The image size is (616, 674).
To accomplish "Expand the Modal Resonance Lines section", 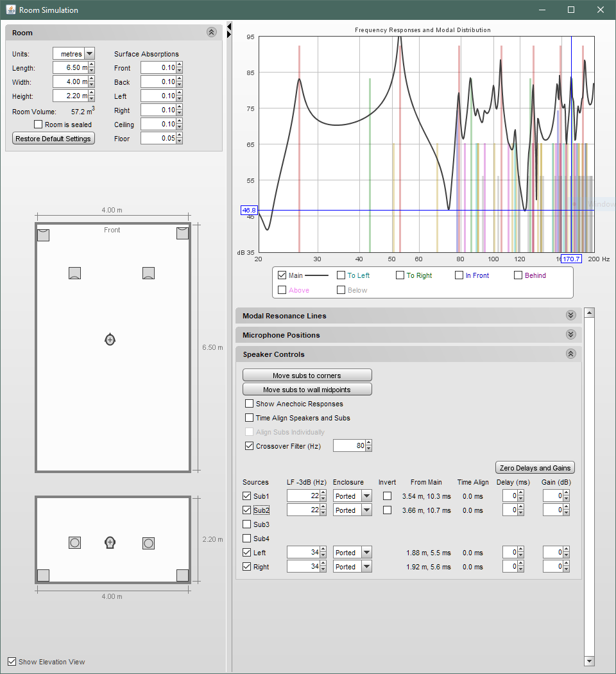I will [x=570, y=315].
